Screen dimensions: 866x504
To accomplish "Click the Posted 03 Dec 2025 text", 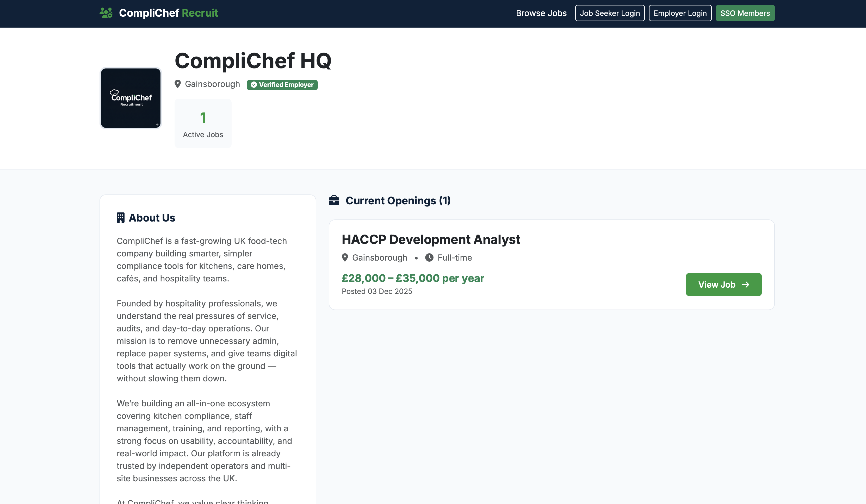I will [377, 291].
